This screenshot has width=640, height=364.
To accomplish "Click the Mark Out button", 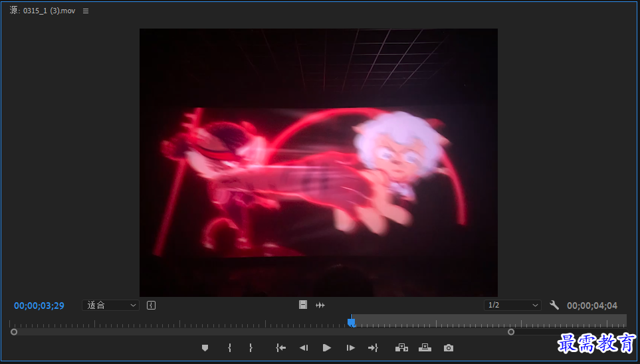I will click(x=251, y=347).
